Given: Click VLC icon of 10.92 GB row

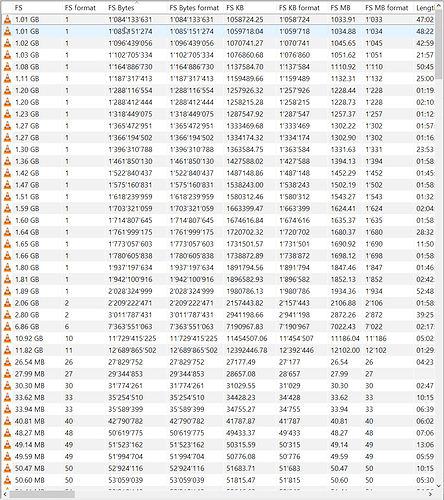Looking at the screenshot, I should coord(7,339).
